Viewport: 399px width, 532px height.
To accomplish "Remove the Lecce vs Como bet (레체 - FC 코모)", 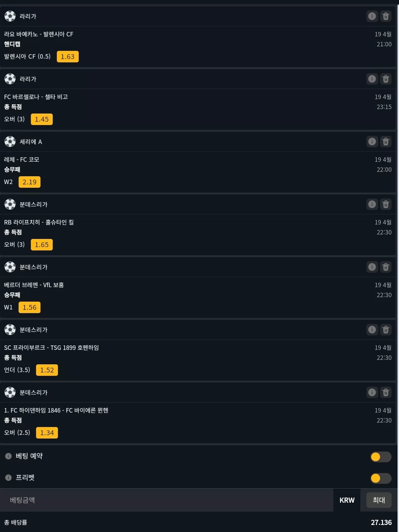I will [386, 141].
